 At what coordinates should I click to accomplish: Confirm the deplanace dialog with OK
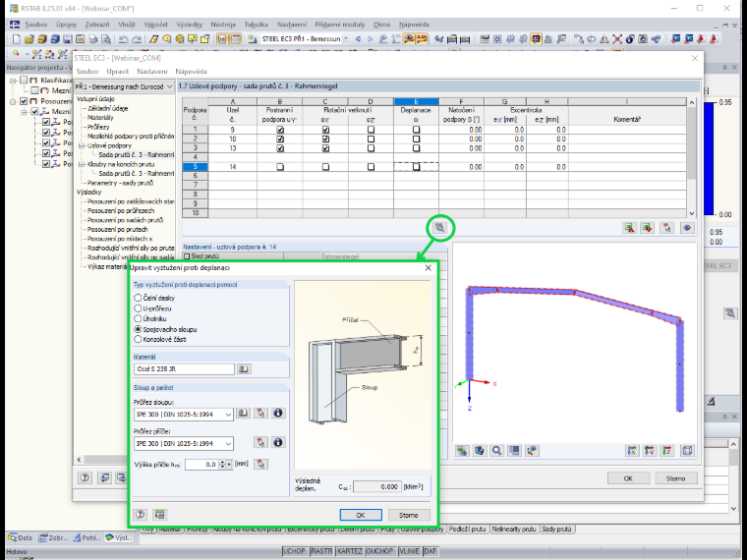(361, 515)
